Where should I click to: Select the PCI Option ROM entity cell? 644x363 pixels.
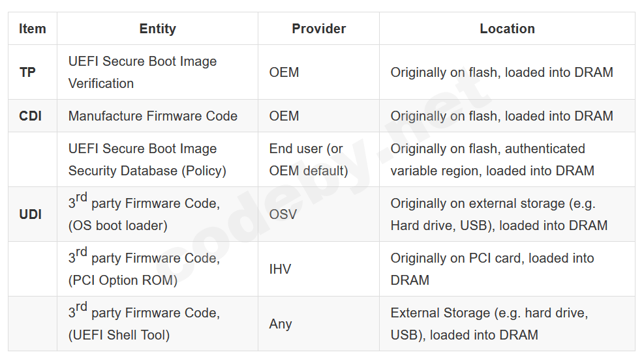(144, 269)
